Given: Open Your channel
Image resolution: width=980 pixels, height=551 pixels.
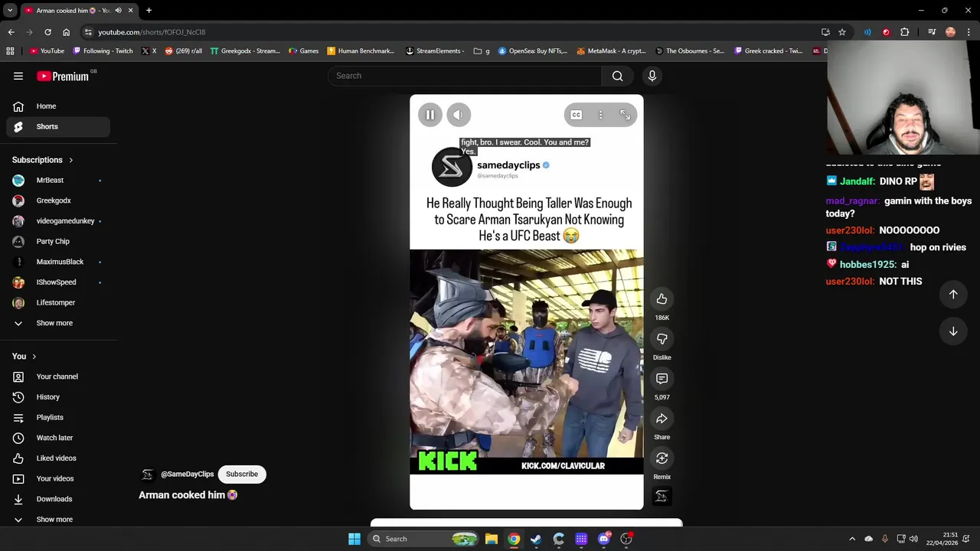Looking at the screenshot, I should point(58,377).
